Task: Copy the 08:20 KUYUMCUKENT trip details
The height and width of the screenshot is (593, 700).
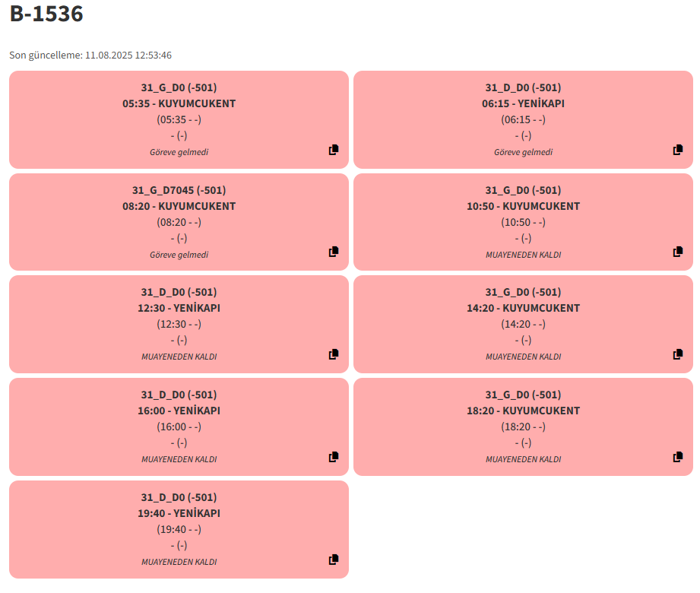Action: 334,252
